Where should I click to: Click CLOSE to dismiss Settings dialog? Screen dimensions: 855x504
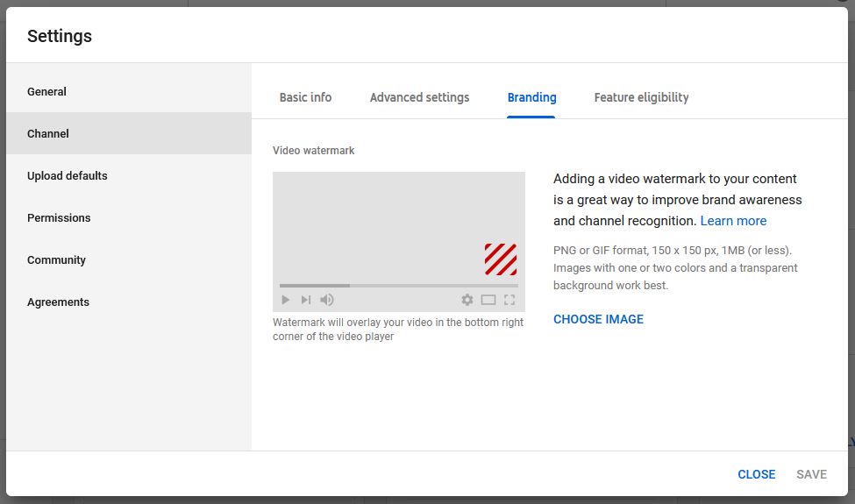pyautogui.click(x=756, y=474)
